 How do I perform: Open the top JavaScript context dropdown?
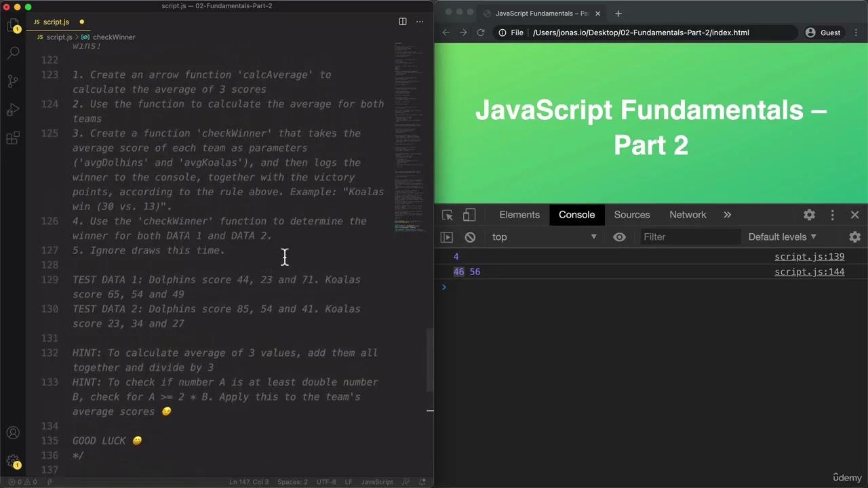544,237
